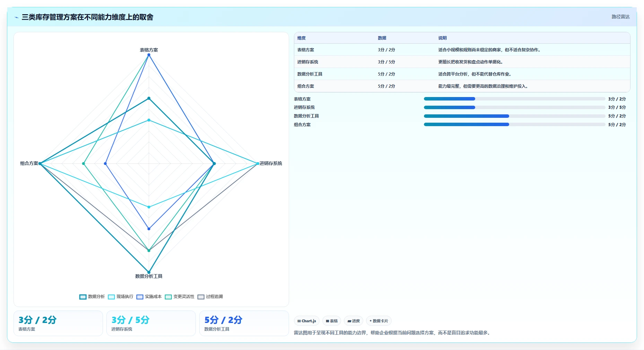Open the 表格方案 3分 / 2分 stat card

[58, 323]
